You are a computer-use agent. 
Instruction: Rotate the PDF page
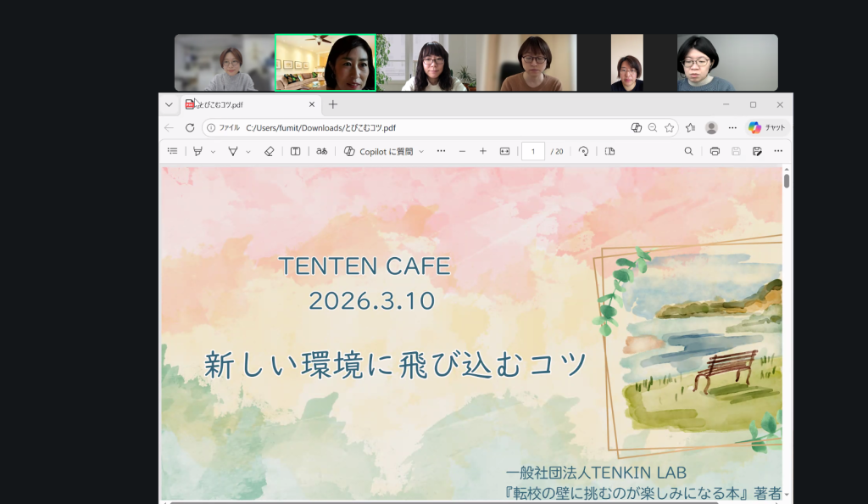(583, 151)
